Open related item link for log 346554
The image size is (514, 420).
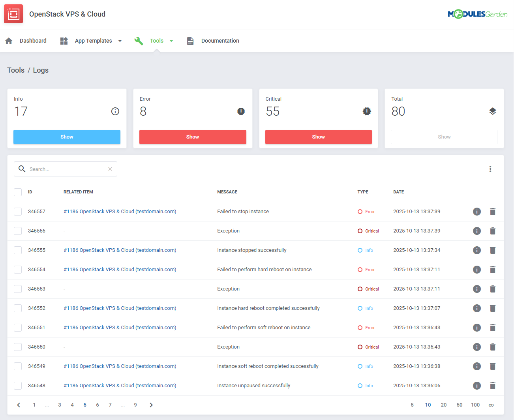click(x=120, y=270)
